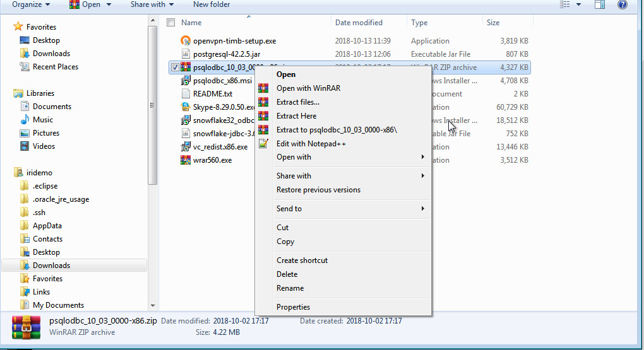Open the Links folder icon in tree
Screen dimensions: 644x350
25,292
